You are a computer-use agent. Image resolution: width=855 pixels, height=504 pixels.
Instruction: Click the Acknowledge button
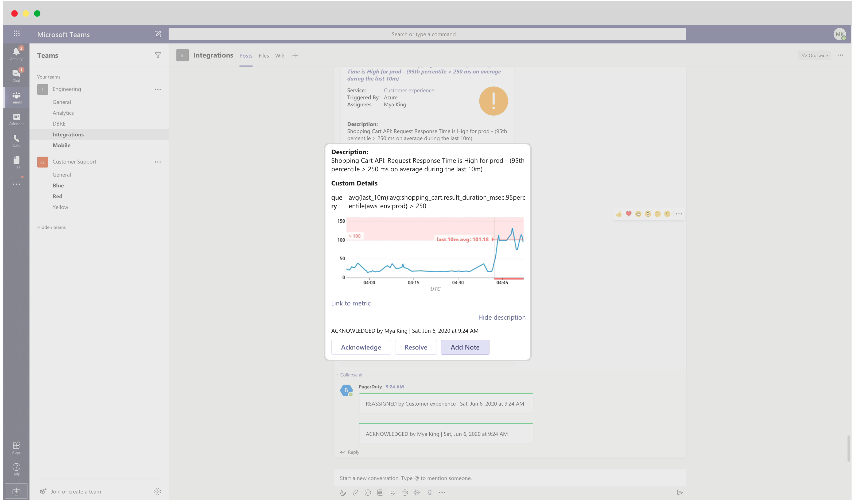361,347
